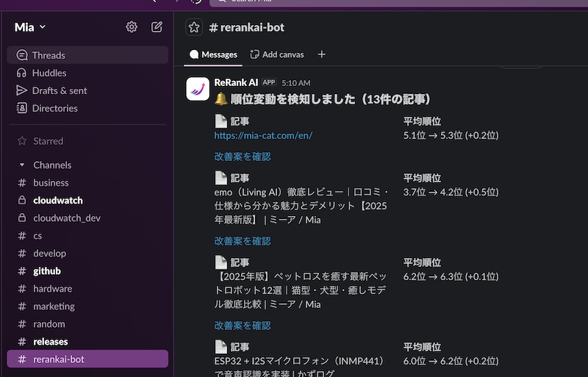
Task: Collapse the Channels section arrow
Action: [x=22, y=165]
